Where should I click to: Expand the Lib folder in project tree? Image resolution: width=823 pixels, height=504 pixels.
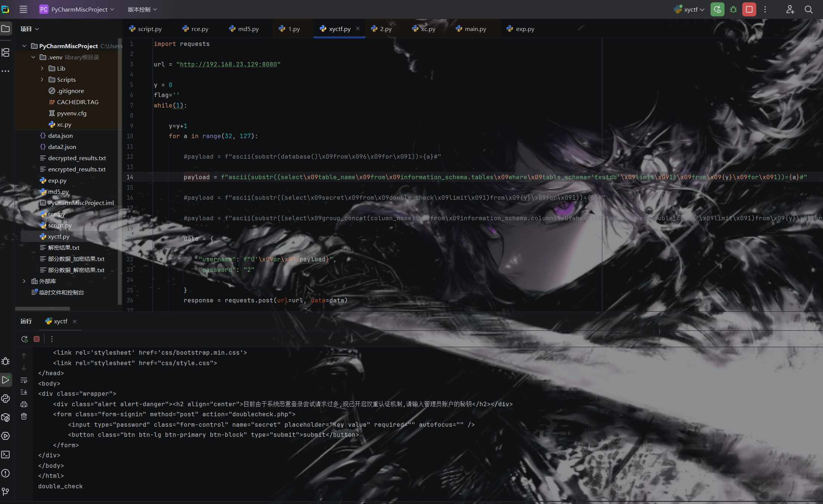coord(42,68)
